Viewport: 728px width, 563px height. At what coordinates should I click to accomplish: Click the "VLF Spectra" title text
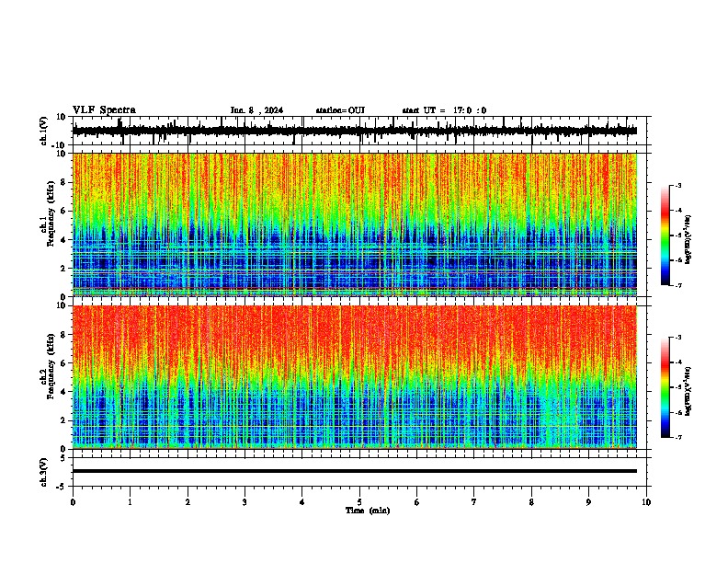[x=104, y=110]
